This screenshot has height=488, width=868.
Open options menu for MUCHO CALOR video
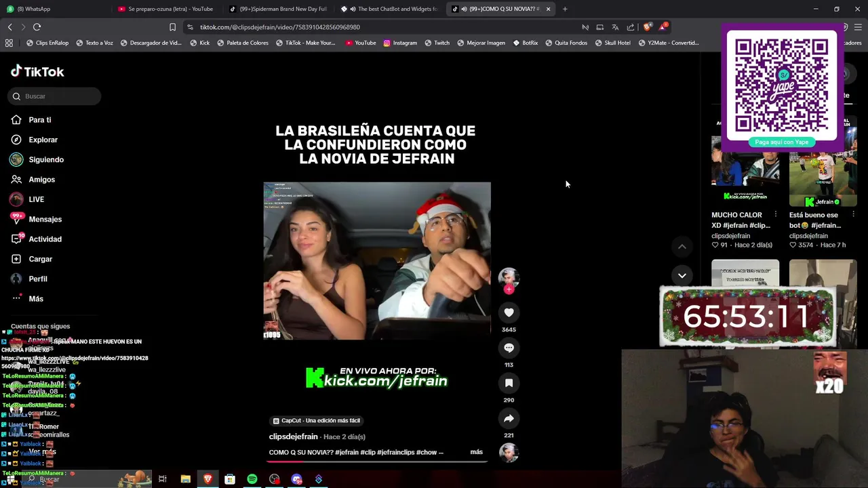click(775, 215)
